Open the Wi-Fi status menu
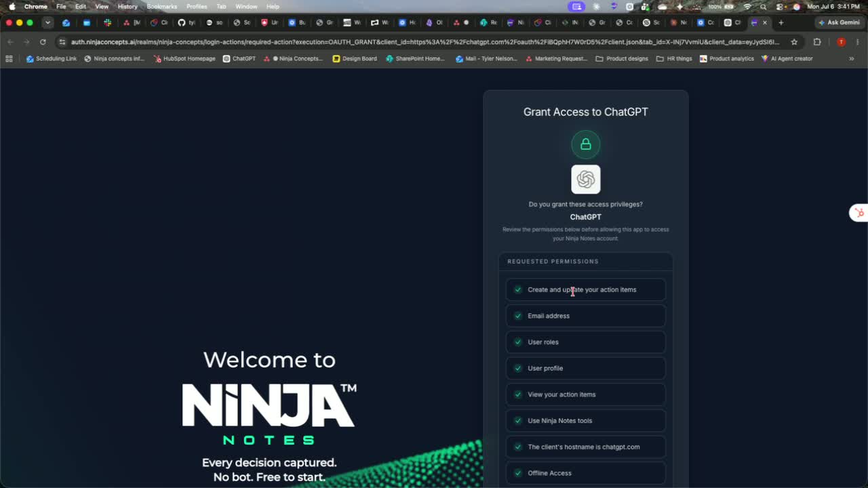The height and width of the screenshot is (488, 868). [x=747, y=7]
